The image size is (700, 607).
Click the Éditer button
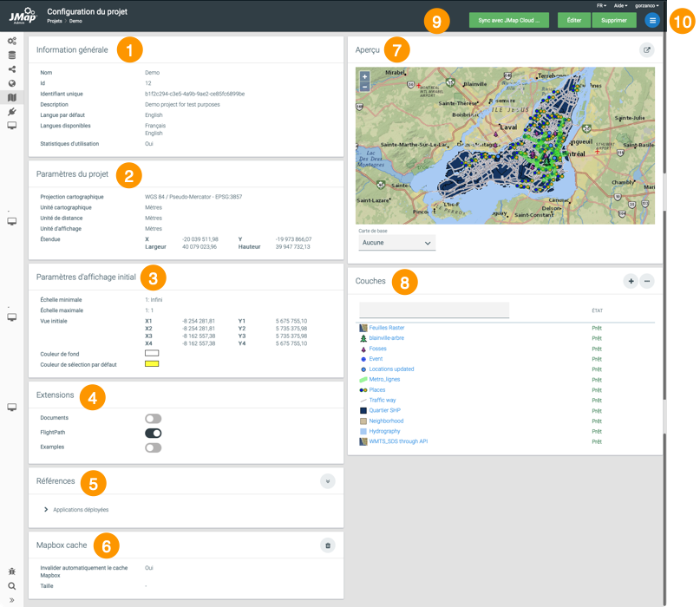coord(573,19)
